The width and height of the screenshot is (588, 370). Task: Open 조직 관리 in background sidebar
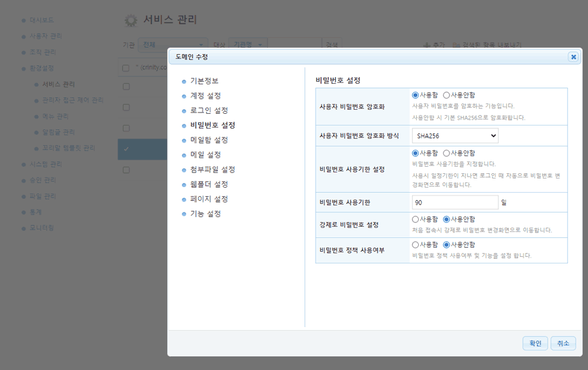pyautogui.click(x=42, y=52)
